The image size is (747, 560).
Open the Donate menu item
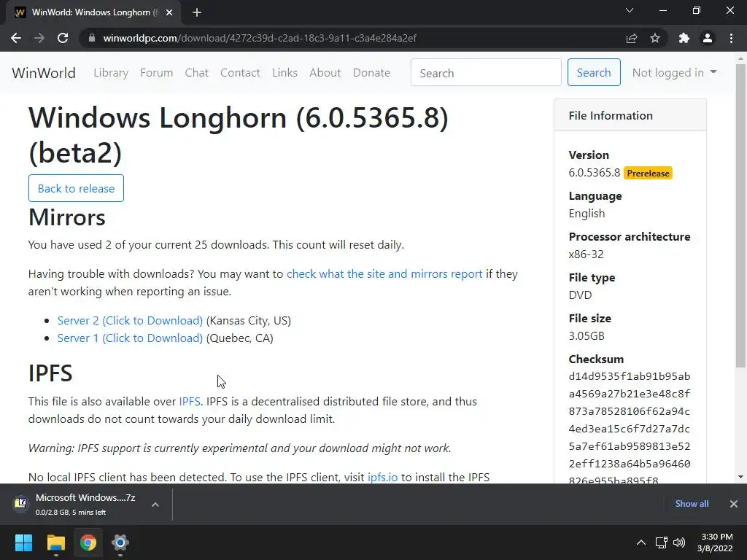tap(371, 73)
